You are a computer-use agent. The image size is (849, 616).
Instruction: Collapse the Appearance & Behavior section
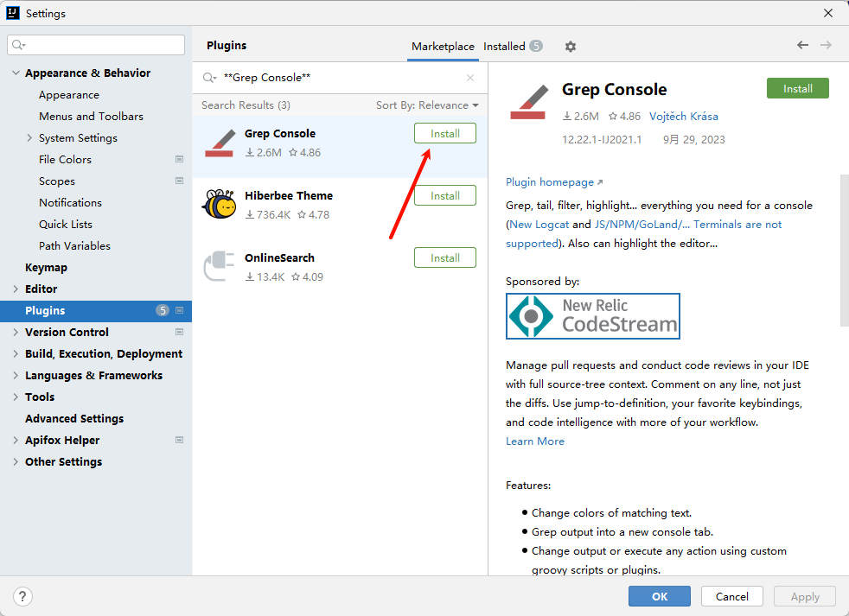coord(16,73)
